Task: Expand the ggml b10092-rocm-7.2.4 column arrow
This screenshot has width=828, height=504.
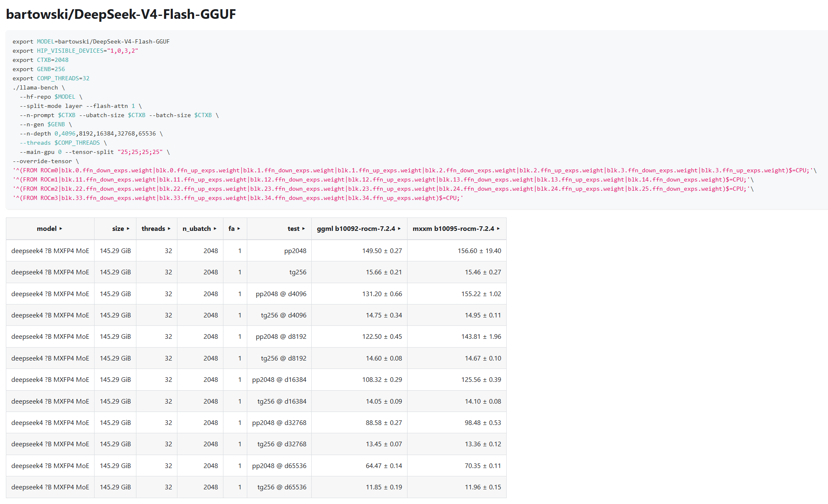Action: [399, 229]
